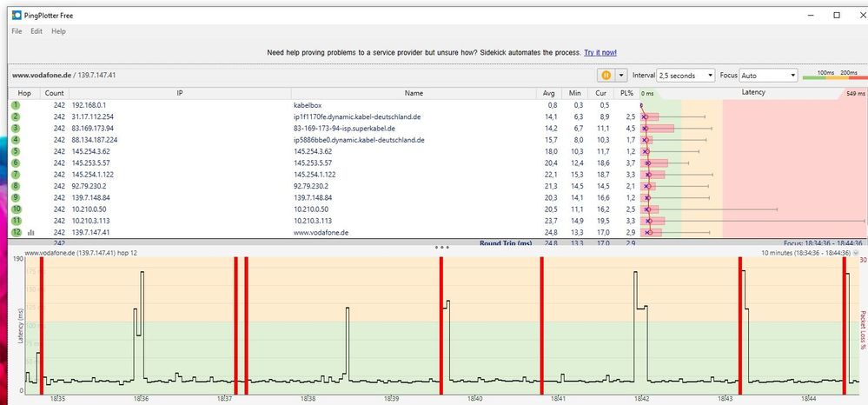
Task: Select hop 12 green circle icon
Action: pos(16,233)
